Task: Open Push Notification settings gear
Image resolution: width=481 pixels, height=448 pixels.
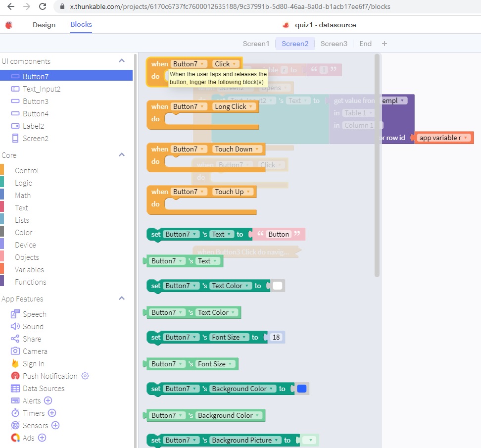Action: (85, 376)
